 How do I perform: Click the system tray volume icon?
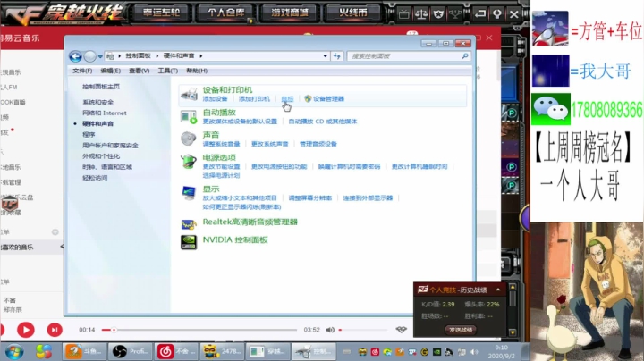click(x=474, y=352)
